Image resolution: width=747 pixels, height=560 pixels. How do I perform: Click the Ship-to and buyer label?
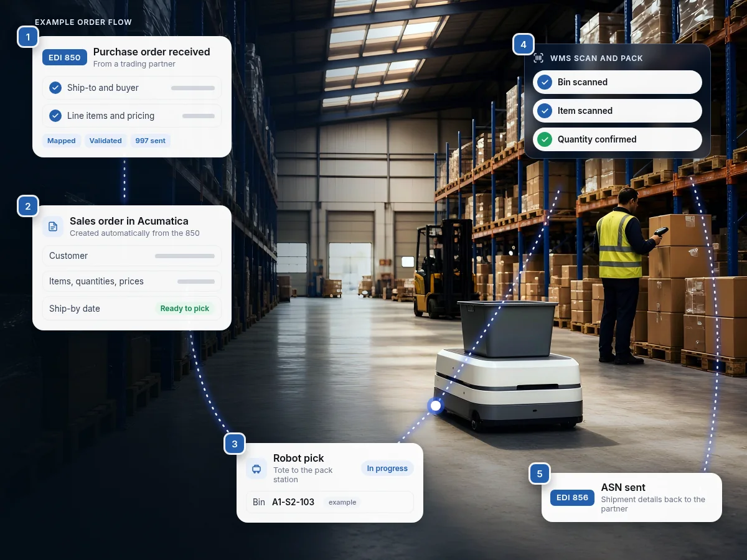click(103, 88)
